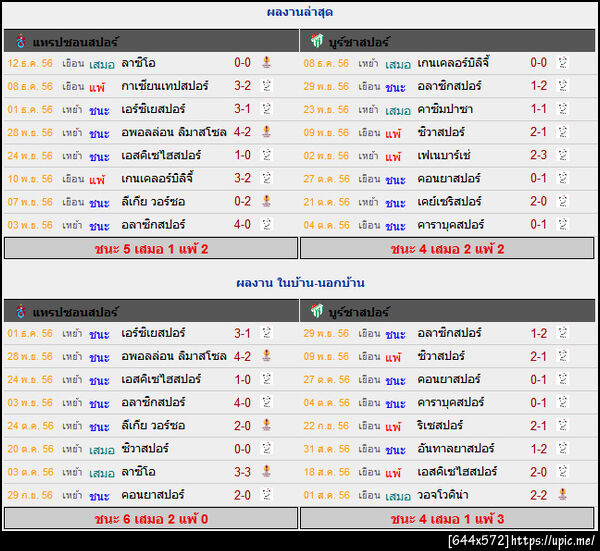Click the trophy icon on the วอจโวดิน่า 2-2 row
This screenshot has width=600, height=551.
click(562, 495)
